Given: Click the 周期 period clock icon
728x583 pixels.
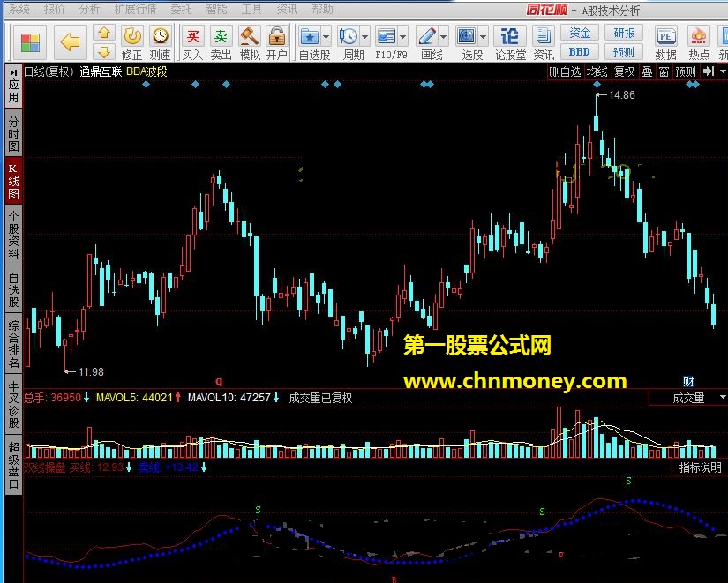Looking at the screenshot, I should click(x=348, y=36).
